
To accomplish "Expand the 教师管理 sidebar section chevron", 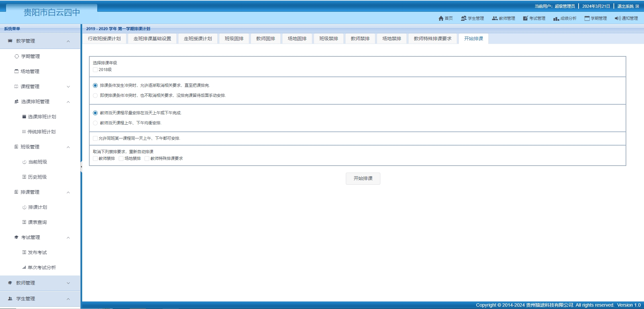I will tap(68, 283).
